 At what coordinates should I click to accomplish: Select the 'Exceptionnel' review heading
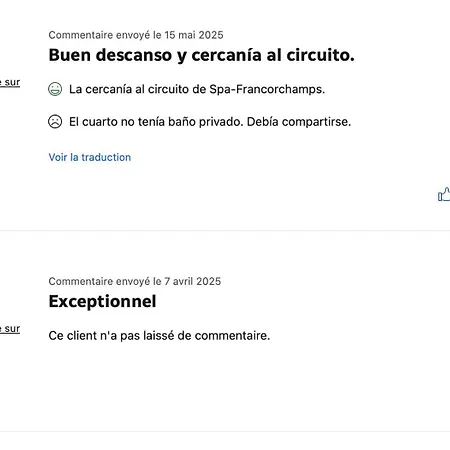tap(102, 301)
